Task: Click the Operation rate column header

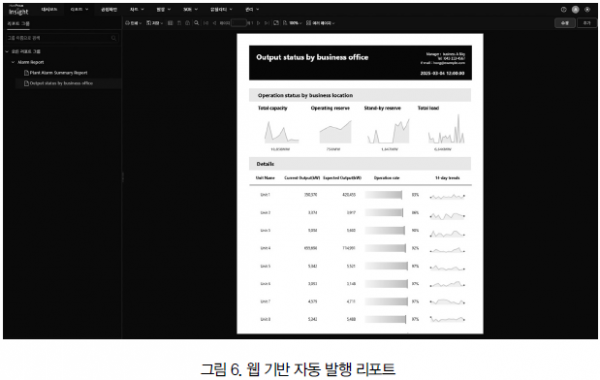Action: pyautogui.click(x=386, y=178)
